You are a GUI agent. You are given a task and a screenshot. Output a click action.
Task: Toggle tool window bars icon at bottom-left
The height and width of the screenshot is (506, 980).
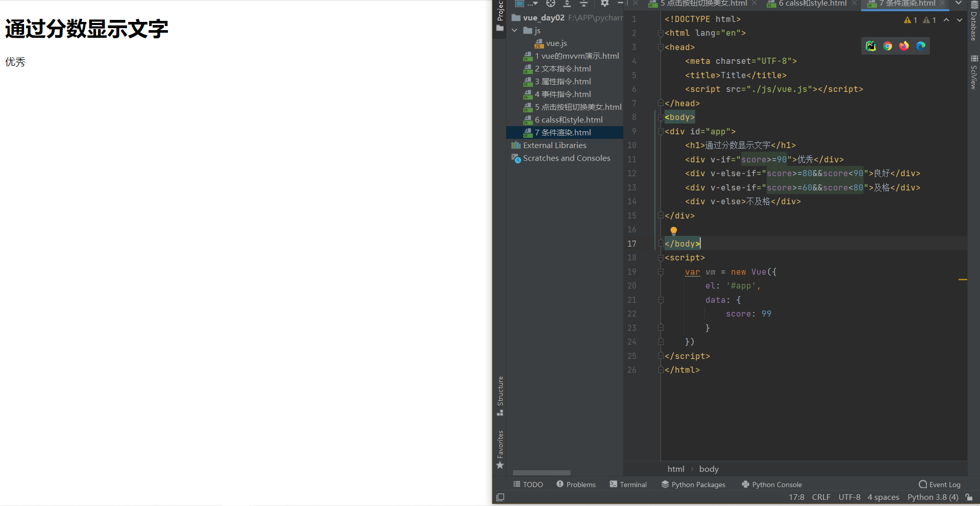[x=500, y=497]
